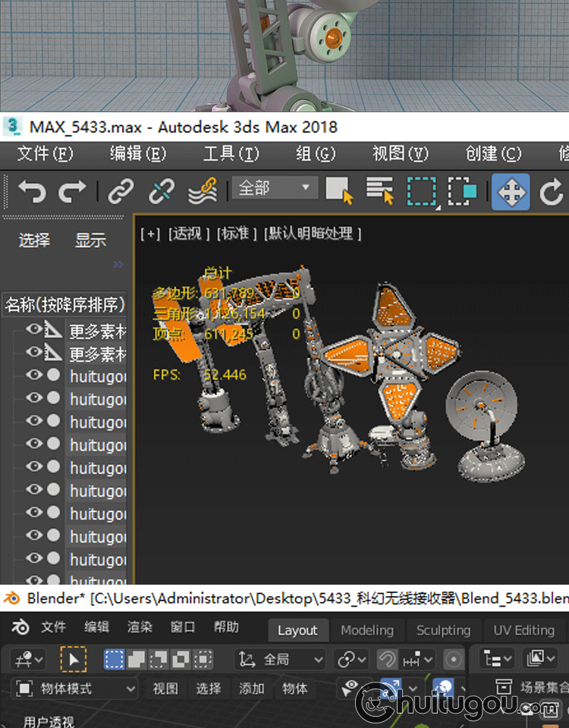Viewport: 569px width, 728px height.
Task: Open the 视图(V) menu in 3ds Max
Action: point(401,153)
